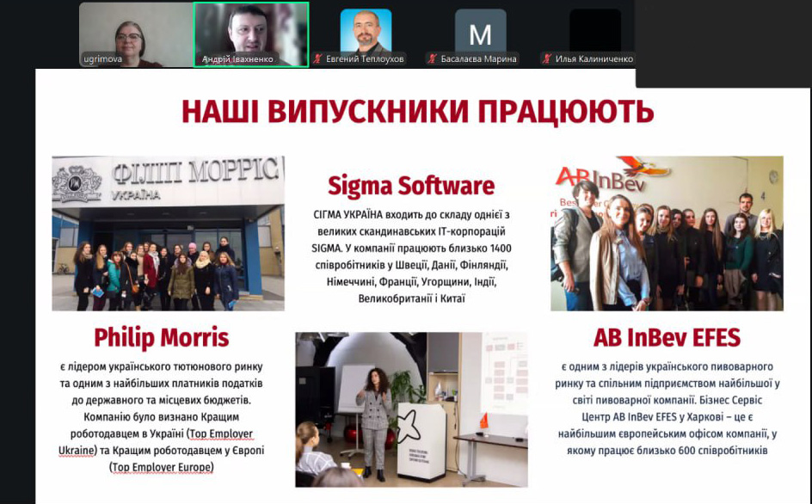Open the Філіп Морріс Україна group photo
The height and width of the screenshot is (504, 812).
pos(169,233)
